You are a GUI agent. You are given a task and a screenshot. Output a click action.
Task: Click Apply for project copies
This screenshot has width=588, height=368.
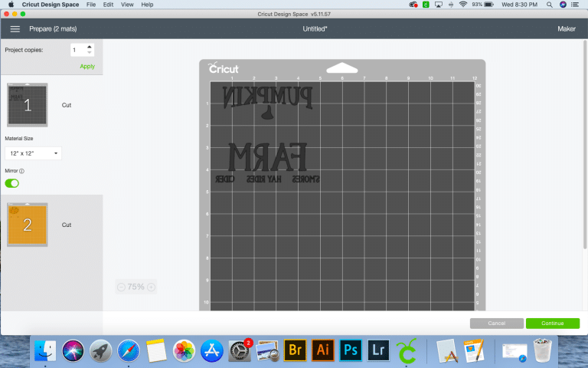[87, 67]
